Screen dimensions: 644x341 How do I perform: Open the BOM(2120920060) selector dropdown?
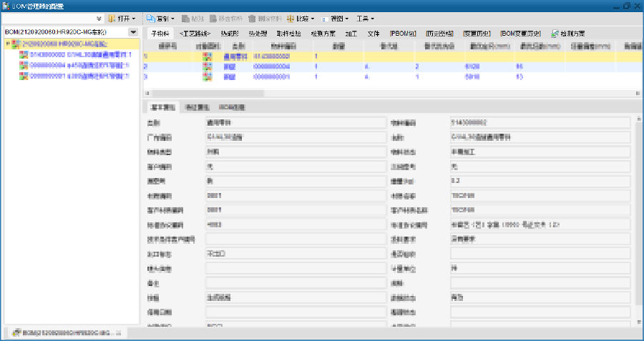[133, 32]
